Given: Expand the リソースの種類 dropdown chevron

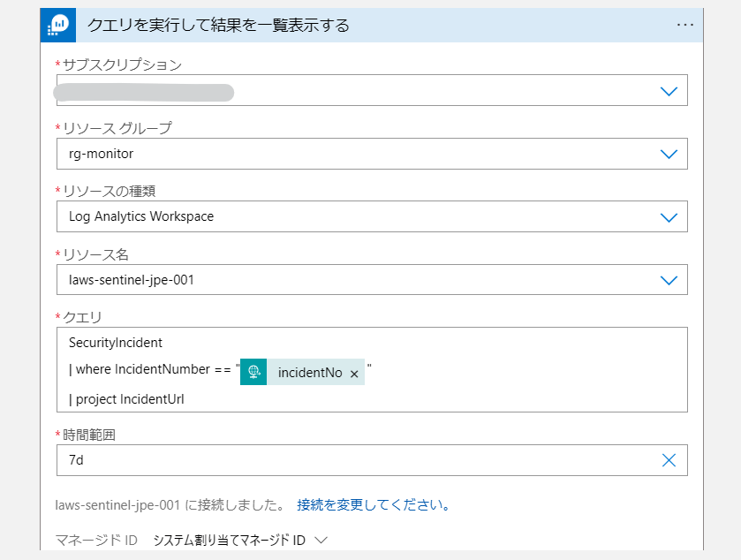Looking at the screenshot, I should pos(669,217).
